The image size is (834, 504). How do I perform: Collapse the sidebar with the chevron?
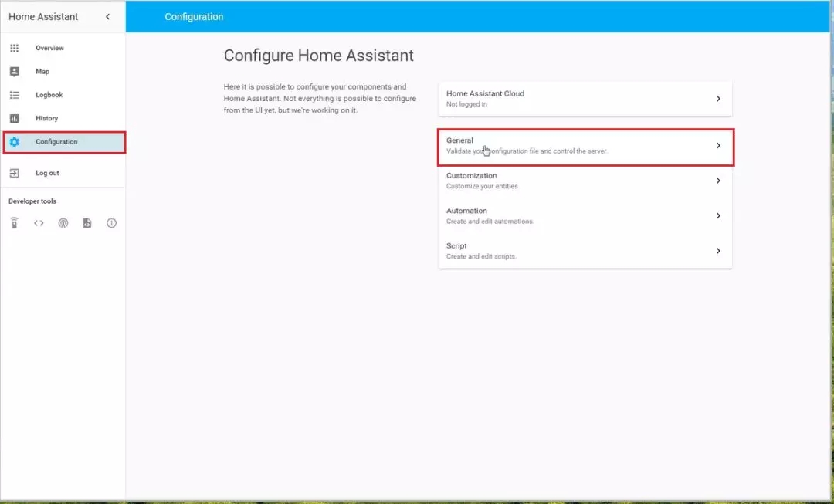tap(107, 16)
